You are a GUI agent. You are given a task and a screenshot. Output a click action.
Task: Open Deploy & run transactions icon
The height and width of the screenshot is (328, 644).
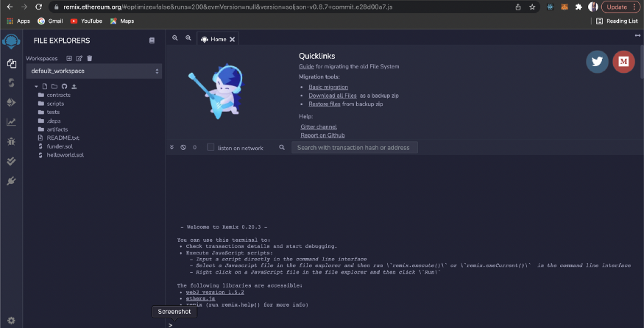pos(12,102)
